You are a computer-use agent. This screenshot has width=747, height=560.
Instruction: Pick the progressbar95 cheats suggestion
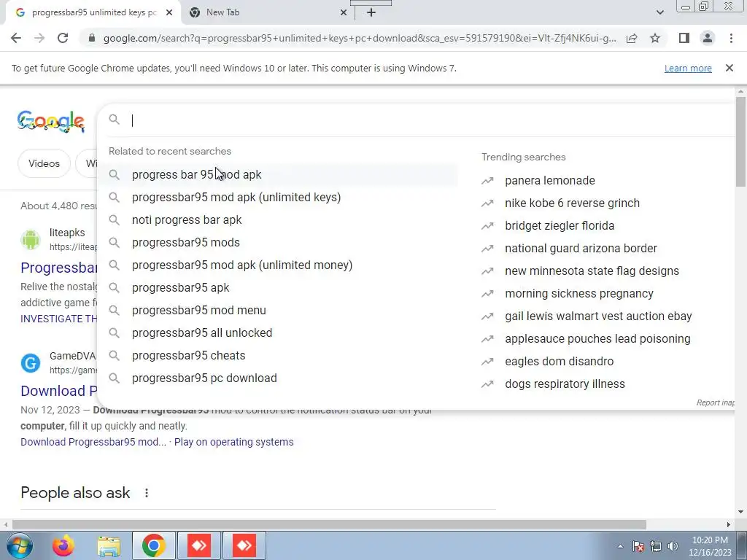point(277,356)
